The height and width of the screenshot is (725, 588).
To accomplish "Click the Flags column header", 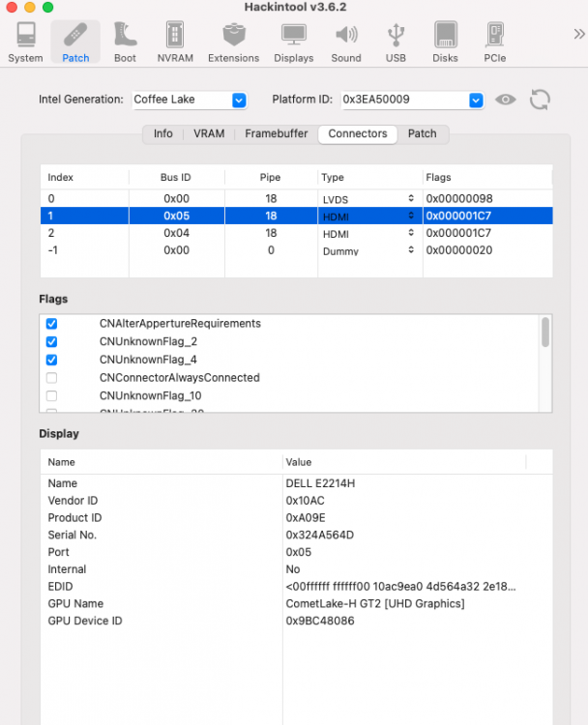I will pyautogui.click(x=487, y=178).
